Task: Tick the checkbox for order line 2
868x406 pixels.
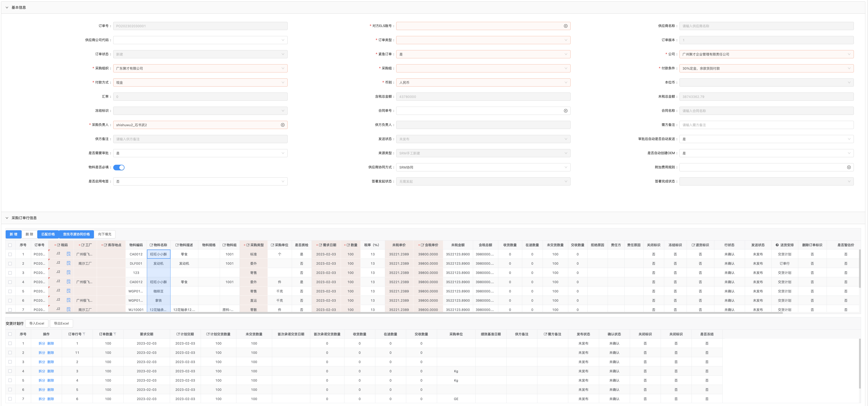Action: coord(10,264)
